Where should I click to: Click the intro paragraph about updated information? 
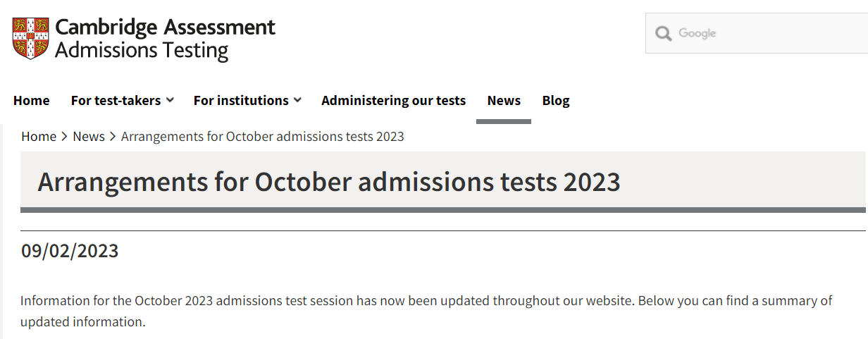click(x=426, y=311)
